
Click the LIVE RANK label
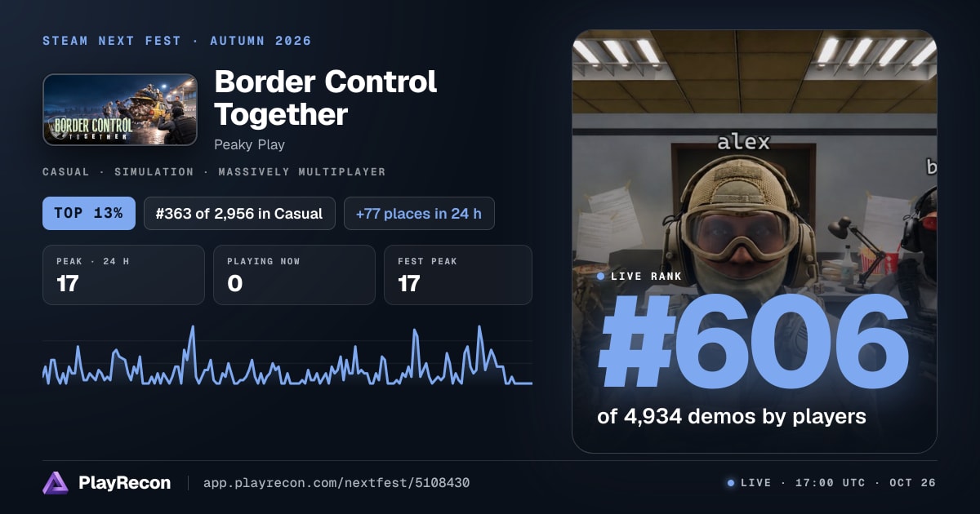pyautogui.click(x=646, y=277)
